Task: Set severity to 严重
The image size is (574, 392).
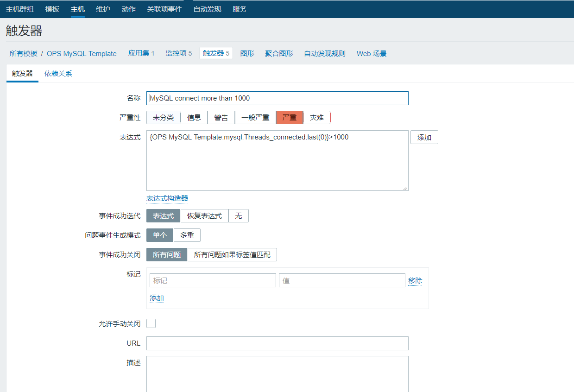Action: (290, 118)
